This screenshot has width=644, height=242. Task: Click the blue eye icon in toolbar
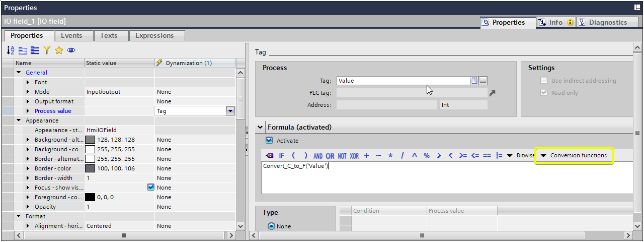click(71, 50)
